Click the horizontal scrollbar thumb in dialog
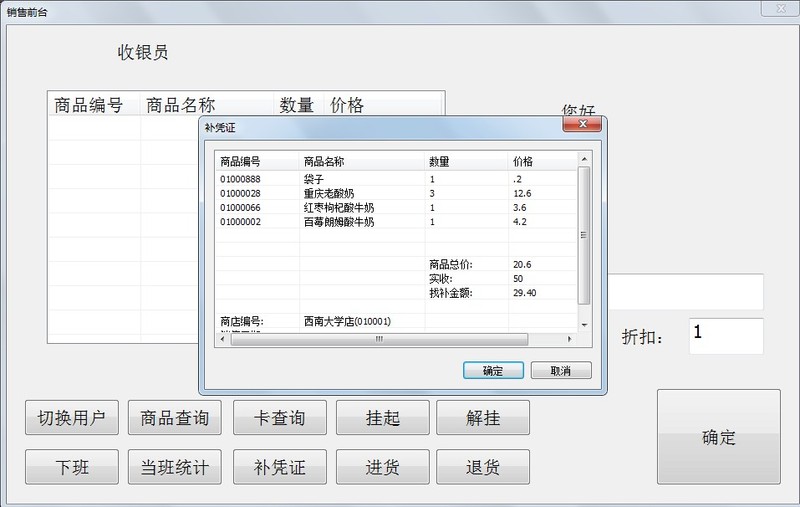 pyautogui.click(x=380, y=339)
